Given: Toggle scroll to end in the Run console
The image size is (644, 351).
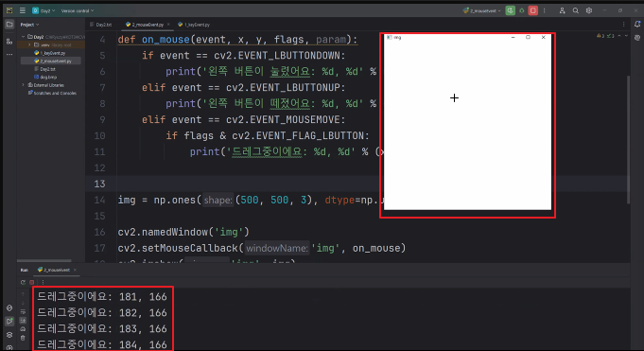Looking at the screenshot, I should (x=23, y=321).
